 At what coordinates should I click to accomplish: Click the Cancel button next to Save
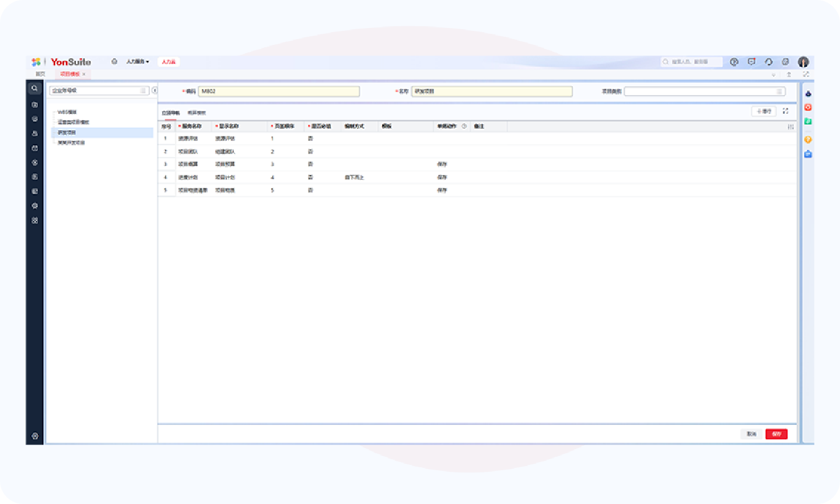pos(751,434)
